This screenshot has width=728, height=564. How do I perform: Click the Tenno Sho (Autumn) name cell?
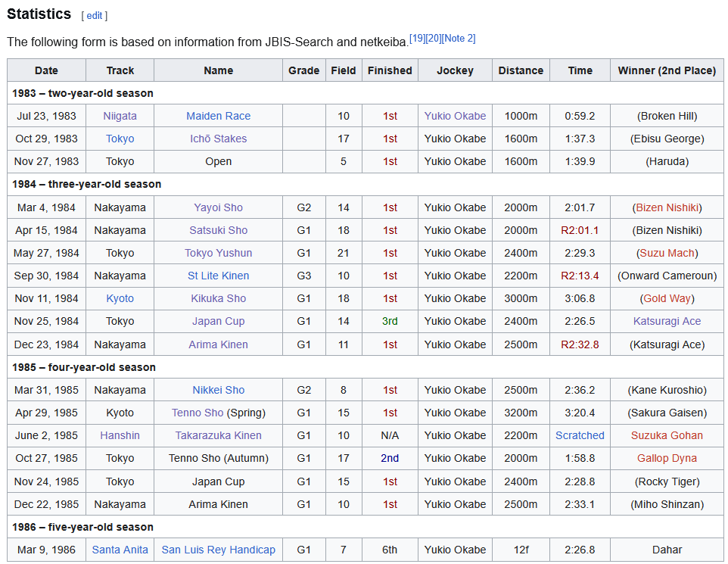[218, 459]
